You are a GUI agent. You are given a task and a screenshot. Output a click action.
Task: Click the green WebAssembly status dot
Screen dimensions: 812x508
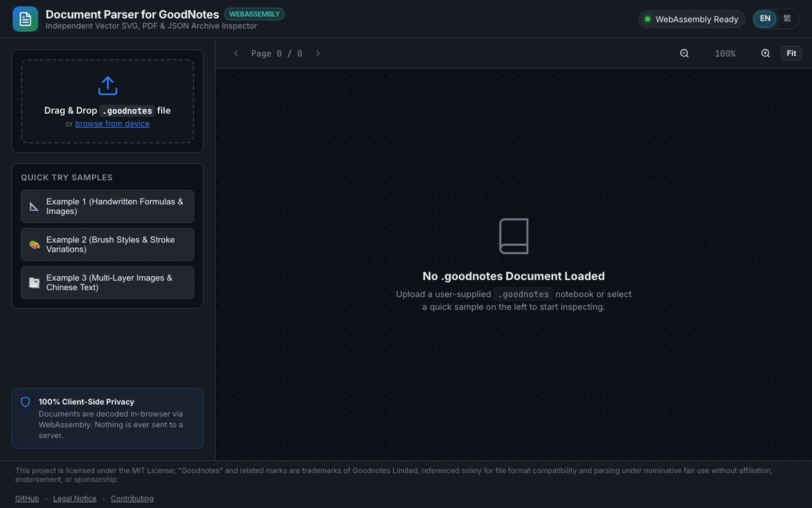tap(648, 19)
